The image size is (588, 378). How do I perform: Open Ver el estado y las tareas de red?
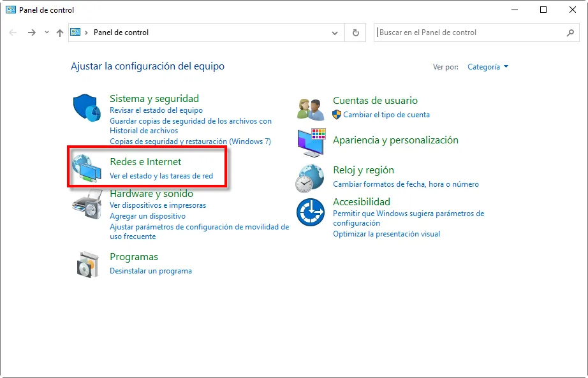click(x=161, y=176)
